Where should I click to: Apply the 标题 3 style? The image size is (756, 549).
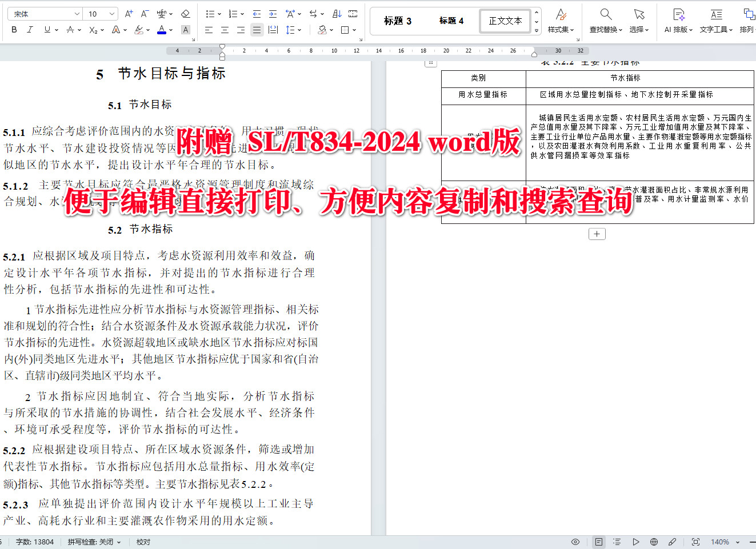[x=398, y=21]
